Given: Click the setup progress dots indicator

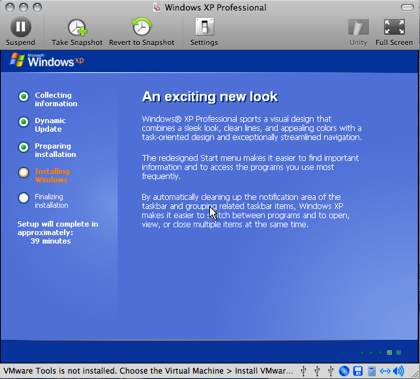Looking at the screenshot, I should pos(380,352).
